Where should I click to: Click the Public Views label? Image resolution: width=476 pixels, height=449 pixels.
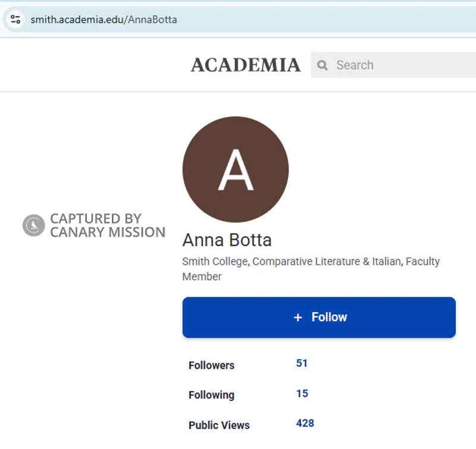[x=219, y=425]
